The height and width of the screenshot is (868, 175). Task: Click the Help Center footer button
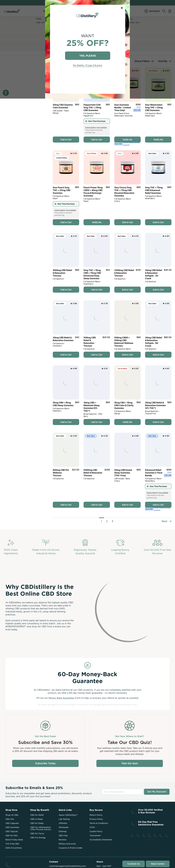click(x=157, y=864)
